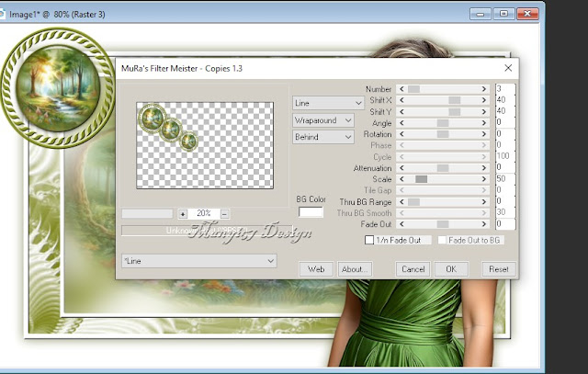
Task: Enable the 1/n Fade Out checkbox
Action: (x=369, y=240)
